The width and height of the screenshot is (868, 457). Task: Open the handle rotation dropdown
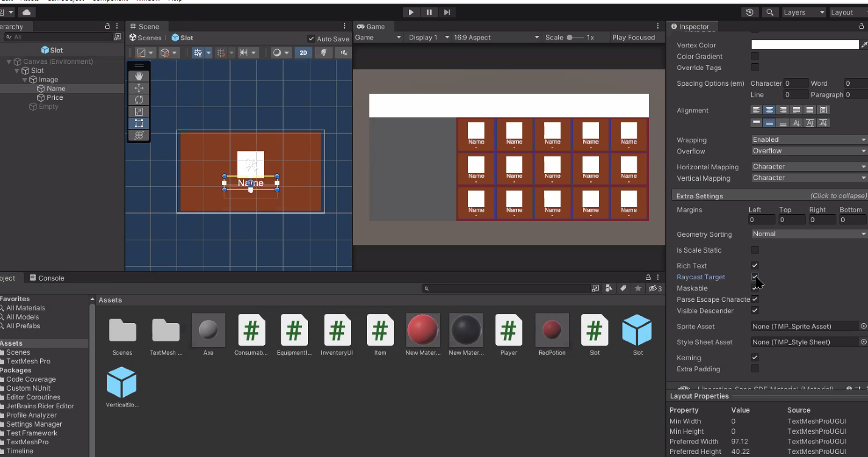point(169,53)
